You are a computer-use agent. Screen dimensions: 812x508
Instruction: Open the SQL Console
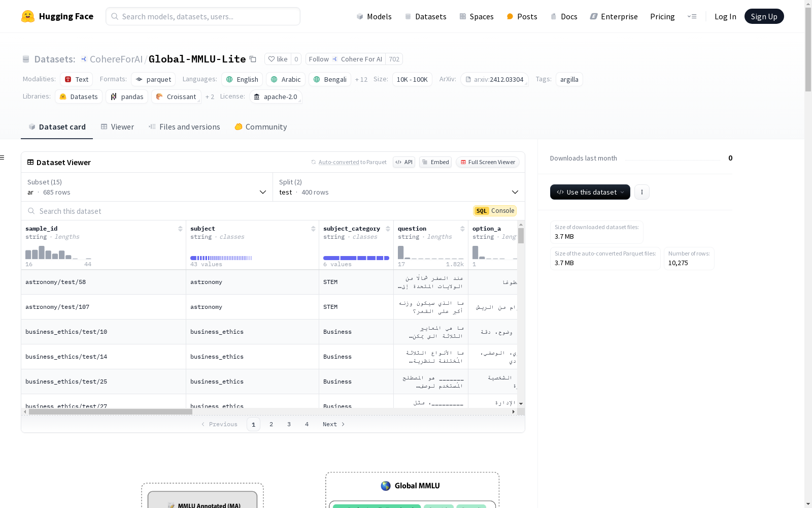click(495, 211)
